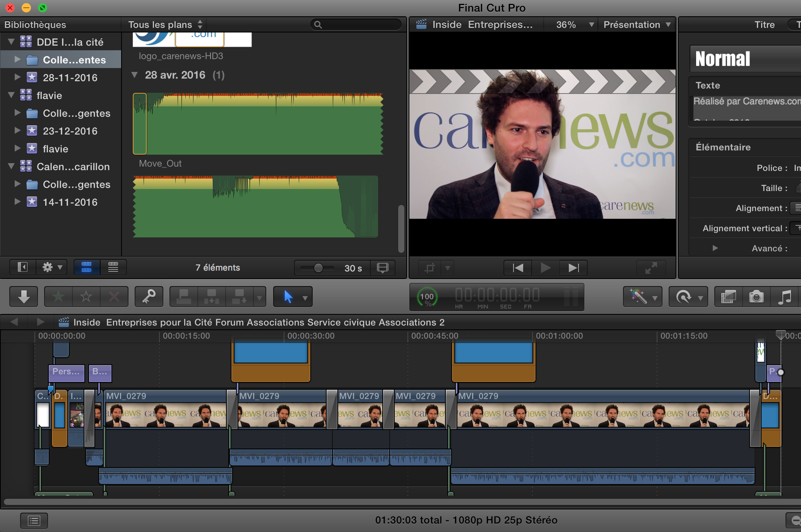Expand the Avancé section
The height and width of the screenshot is (532, 801).
click(x=715, y=248)
